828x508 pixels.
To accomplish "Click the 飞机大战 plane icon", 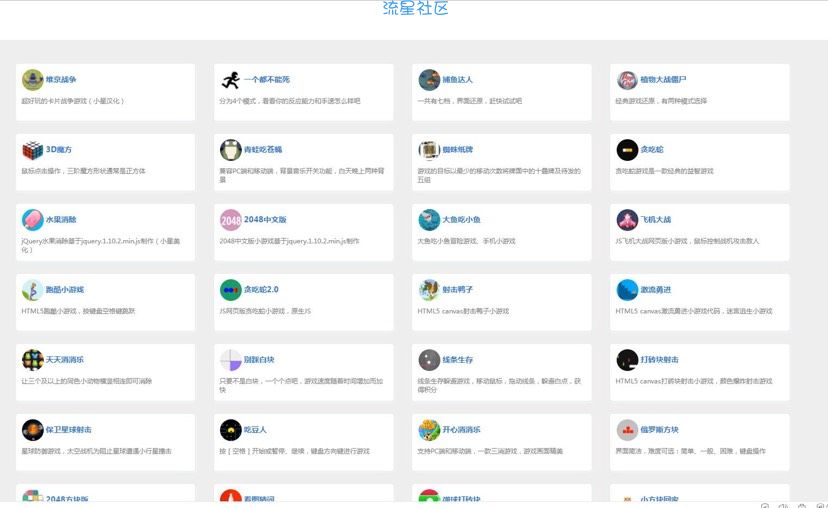I will 627,220.
